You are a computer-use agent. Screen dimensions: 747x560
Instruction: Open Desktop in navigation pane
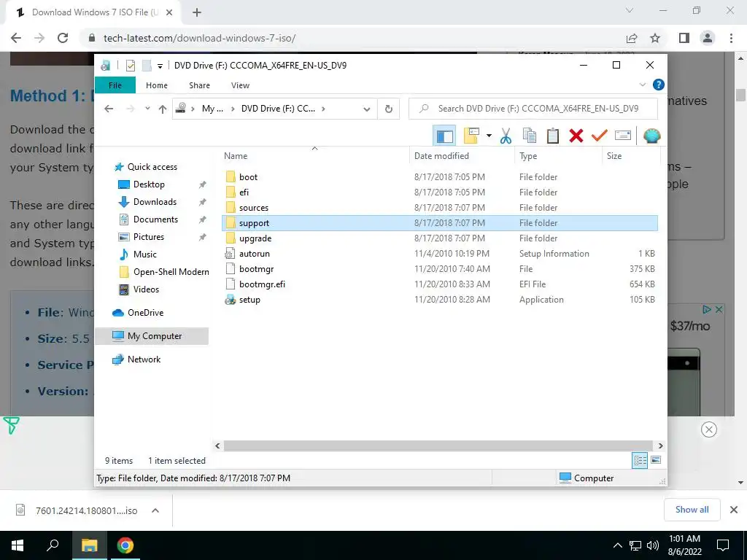[x=149, y=184]
